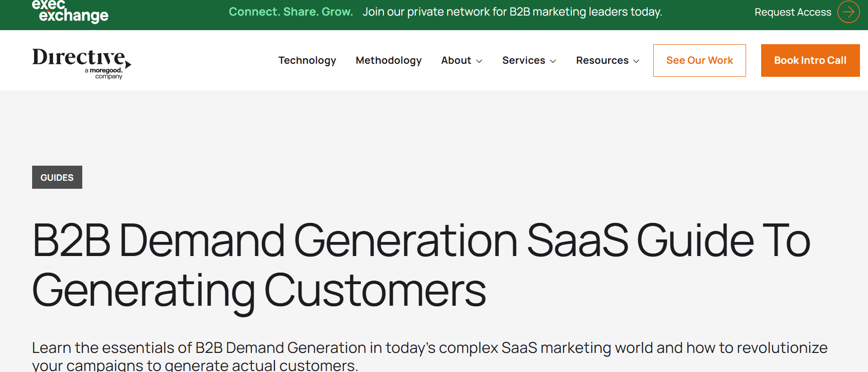Click the orange circular arrow next to Request Access
The image size is (868, 372).
point(848,12)
